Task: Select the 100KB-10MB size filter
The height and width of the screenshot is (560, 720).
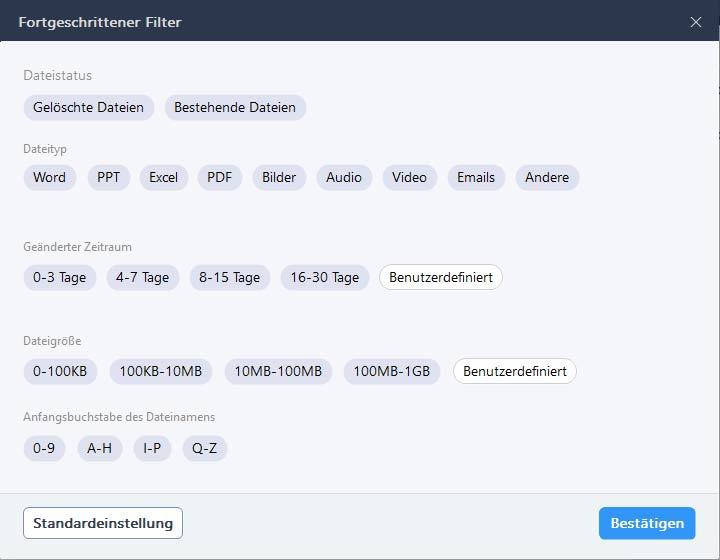Action: point(161,371)
